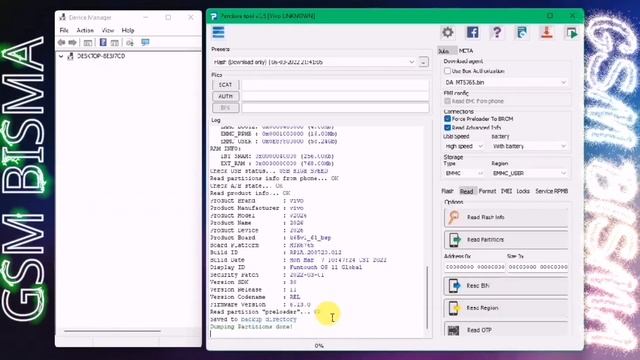
Task: Go back in Device Manager toolbar
Action: (62, 42)
